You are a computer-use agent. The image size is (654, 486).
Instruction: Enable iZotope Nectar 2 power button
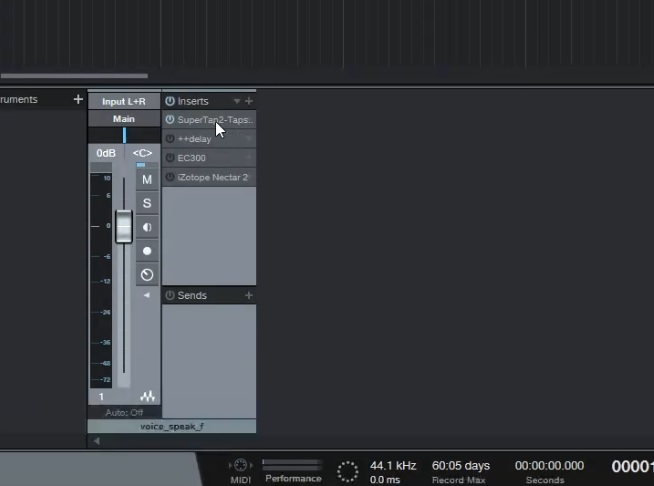pos(170,177)
